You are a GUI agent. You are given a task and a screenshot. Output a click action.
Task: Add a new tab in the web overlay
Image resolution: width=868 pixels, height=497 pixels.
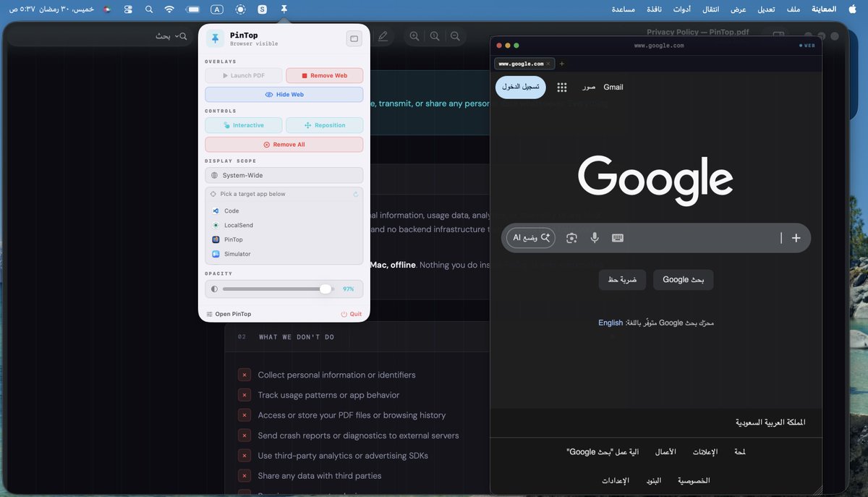pyautogui.click(x=562, y=64)
